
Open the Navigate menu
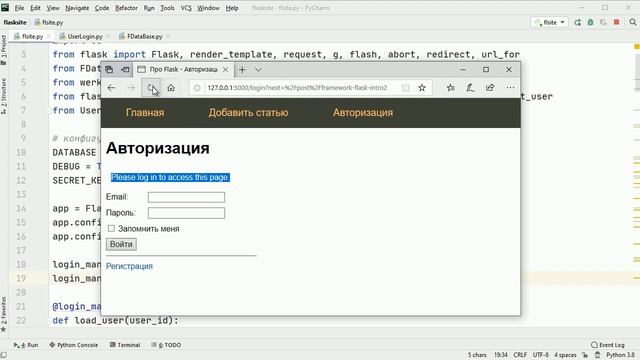(x=77, y=8)
